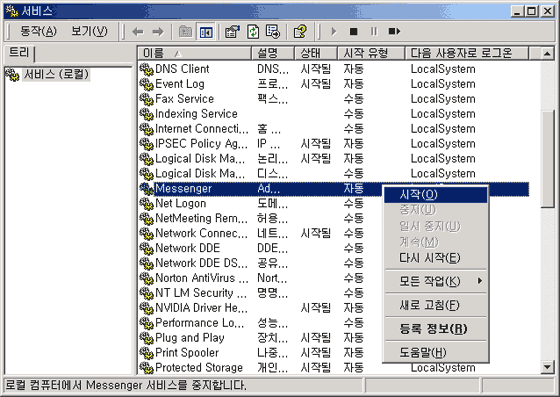Viewport: 560px width, 397px height.
Task: Minimize the 서비스 window
Action: [517, 11]
